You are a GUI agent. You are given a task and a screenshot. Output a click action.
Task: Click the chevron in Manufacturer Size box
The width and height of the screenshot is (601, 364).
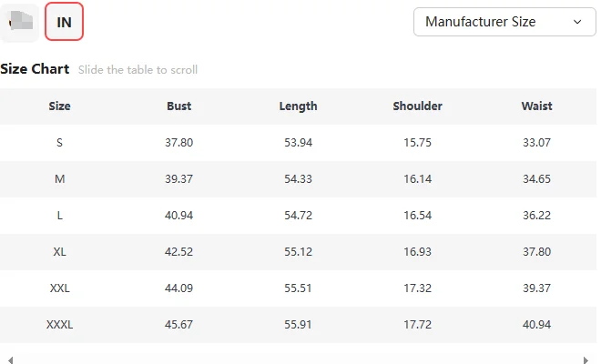[x=577, y=22]
